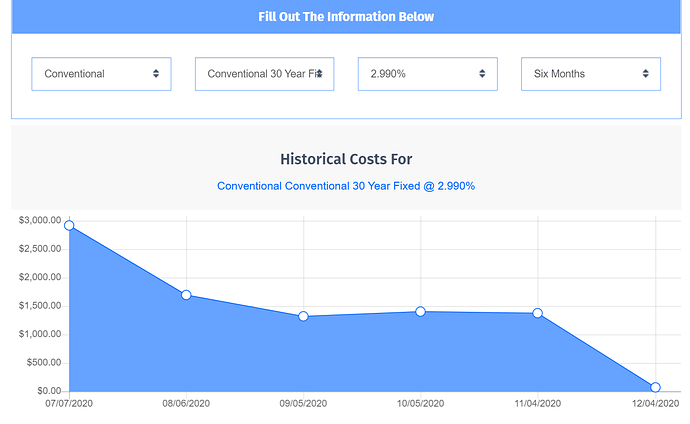Select the 12/04/2020 data point
This screenshot has width=690, height=424.
pos(655,387)
